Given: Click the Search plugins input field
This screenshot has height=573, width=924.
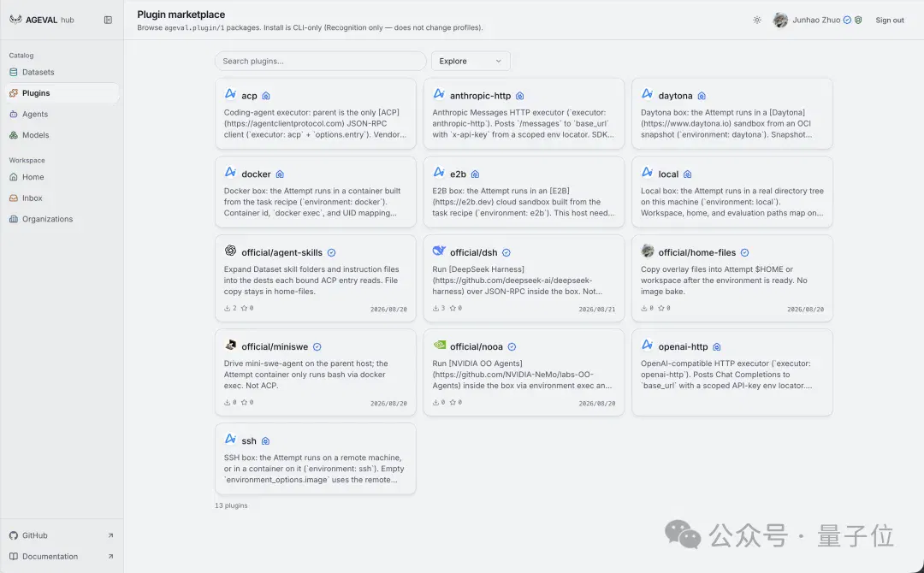Looking at the screenshot, I should (x=321, y=62).
